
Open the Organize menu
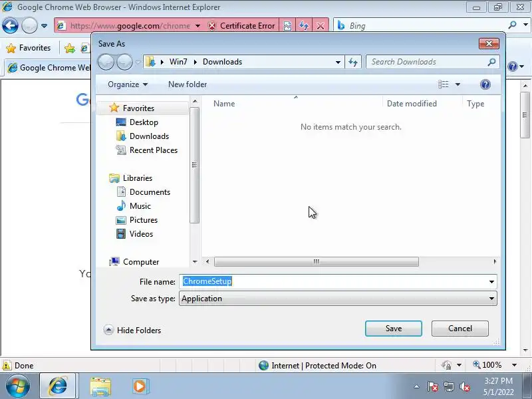pos(128,84)
